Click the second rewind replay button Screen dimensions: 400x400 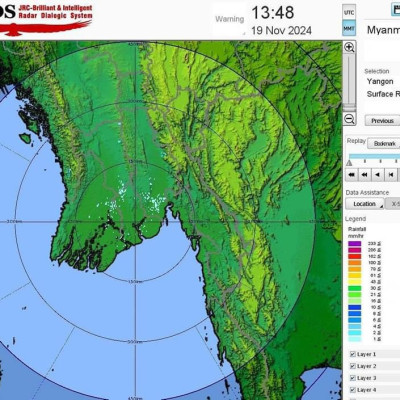[365, 174]
